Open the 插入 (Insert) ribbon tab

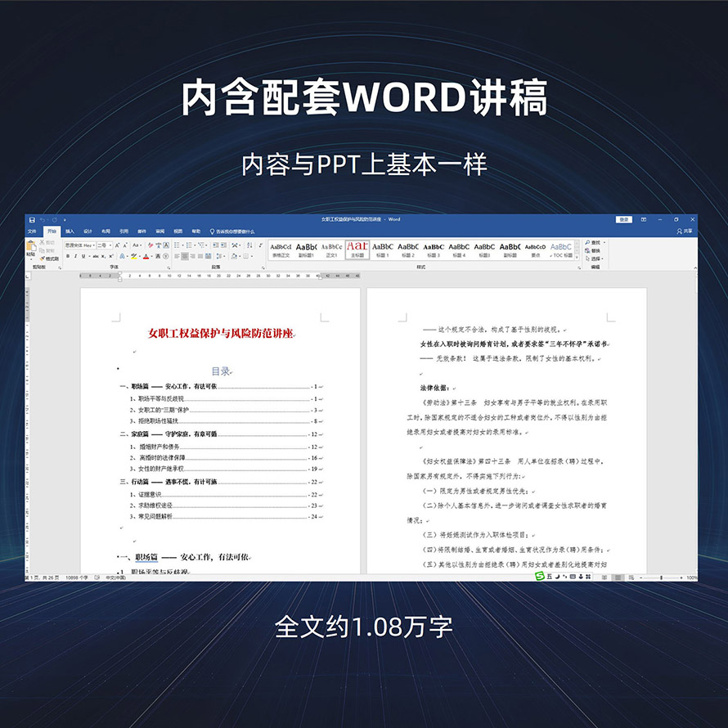click(x=70, y=231)
